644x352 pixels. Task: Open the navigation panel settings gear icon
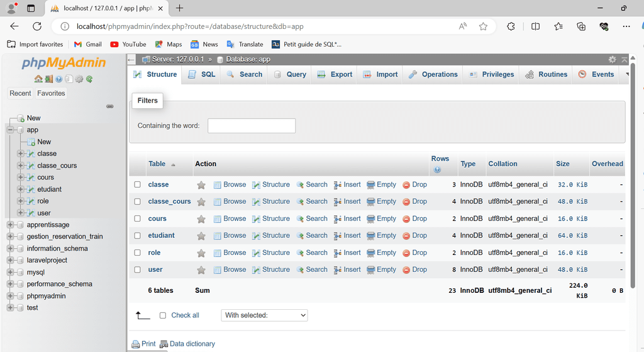79,79
